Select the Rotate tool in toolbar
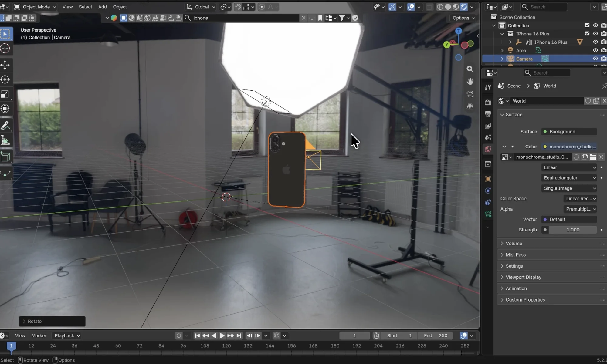 (5, 79)
